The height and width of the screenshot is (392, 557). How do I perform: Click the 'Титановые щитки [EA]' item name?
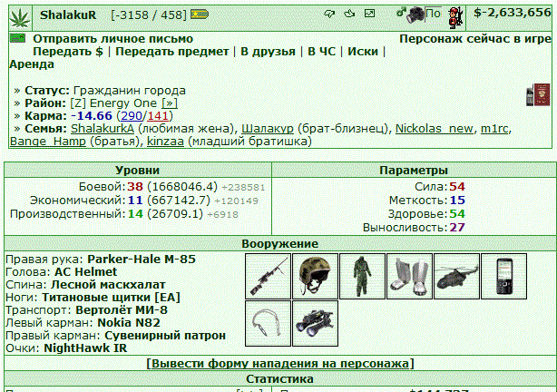coord(111,298)
